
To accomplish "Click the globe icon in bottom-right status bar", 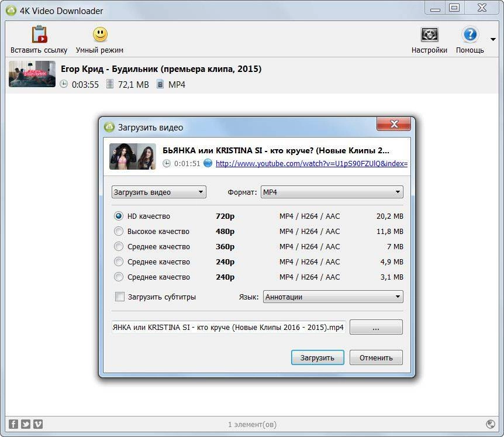I will tap(491, 424).
